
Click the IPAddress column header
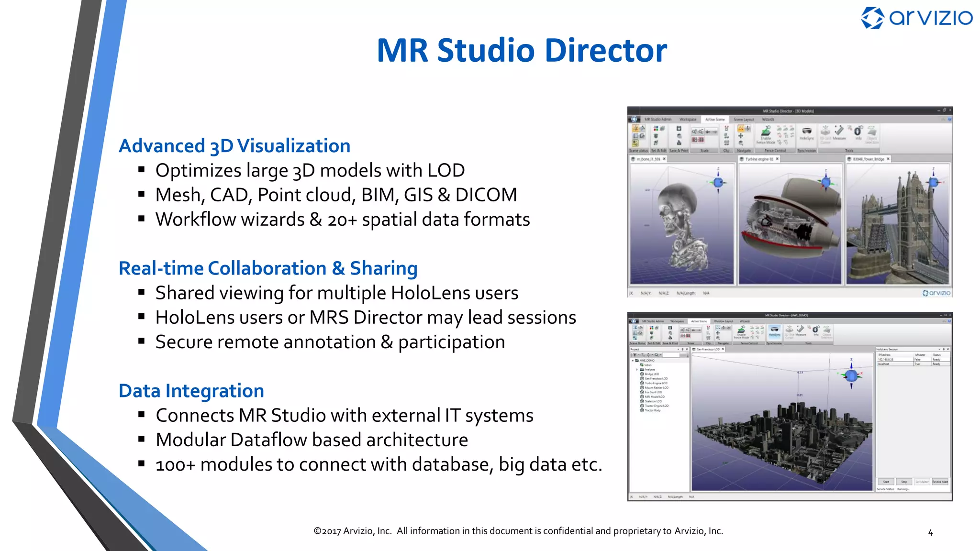click(895, 354)
